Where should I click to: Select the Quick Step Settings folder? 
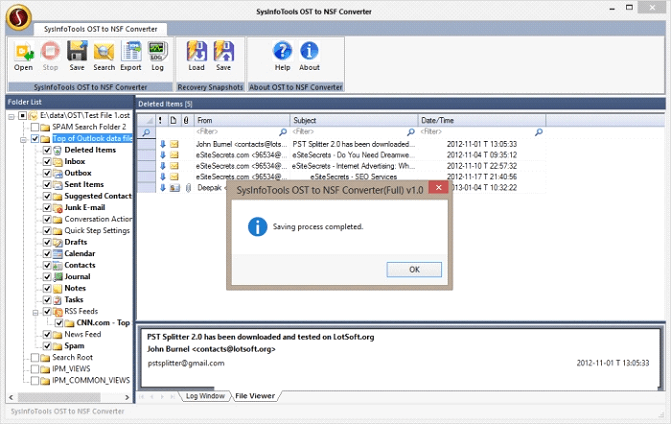point(97,231)
